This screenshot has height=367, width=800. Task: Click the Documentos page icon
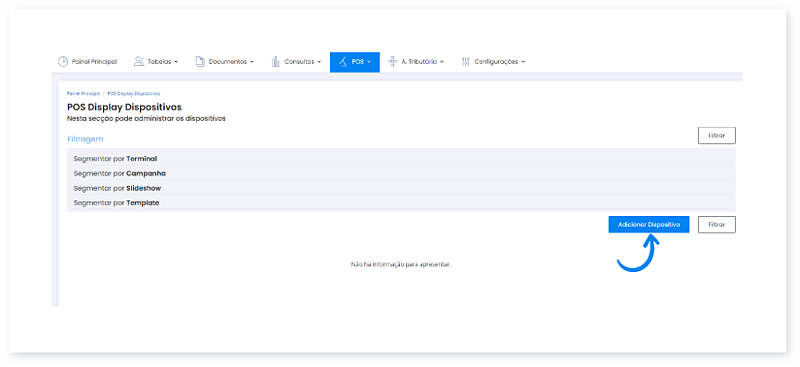(200, 61)
